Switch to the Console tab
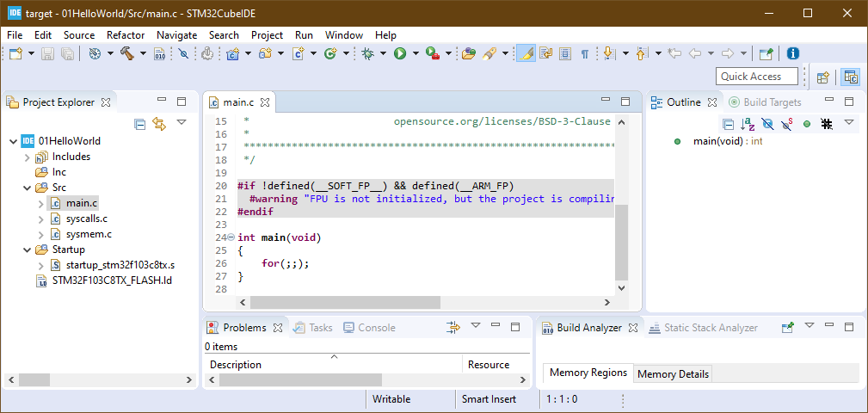The height and width of the screenshot is (413, 868). point(369,328)
